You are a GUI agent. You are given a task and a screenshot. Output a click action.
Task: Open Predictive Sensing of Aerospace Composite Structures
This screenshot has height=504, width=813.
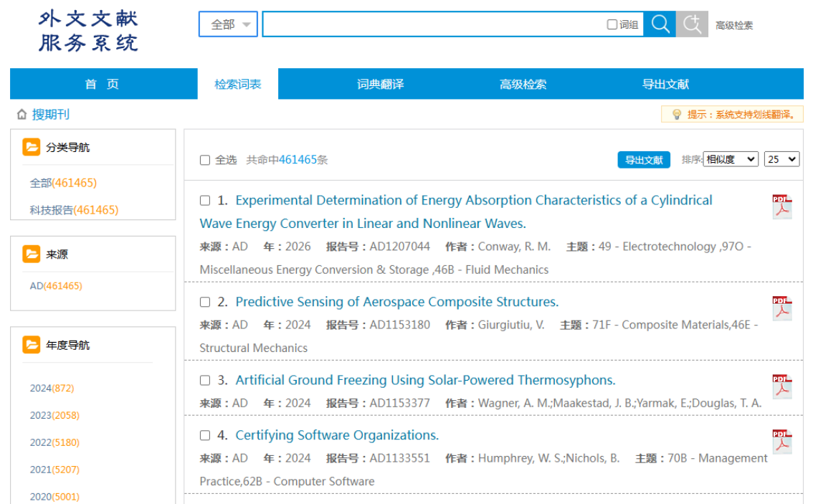[397, 302]
